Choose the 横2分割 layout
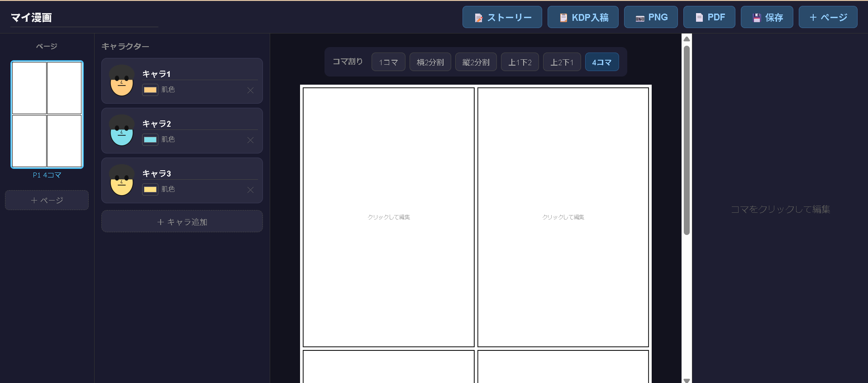Viewport: 868px width, 383px height. (x=430, y=62)
